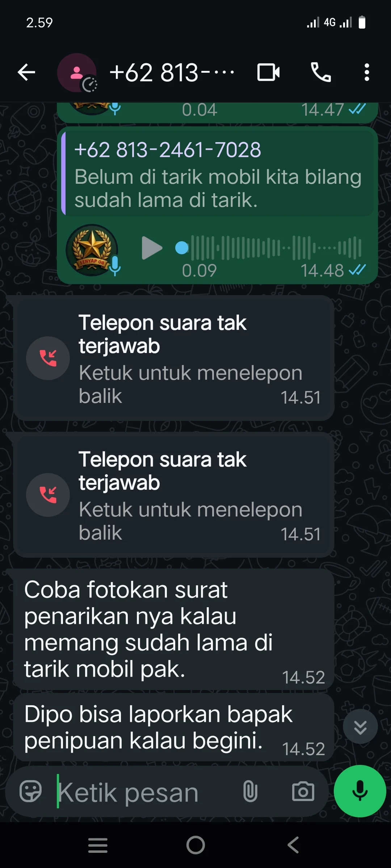391x868 pixels.
Task: Open the camera from message bar
Action: [x=303, y=791]
